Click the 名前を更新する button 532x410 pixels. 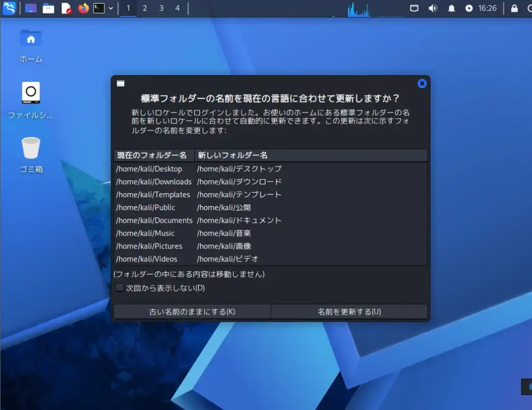coord(350,311)
